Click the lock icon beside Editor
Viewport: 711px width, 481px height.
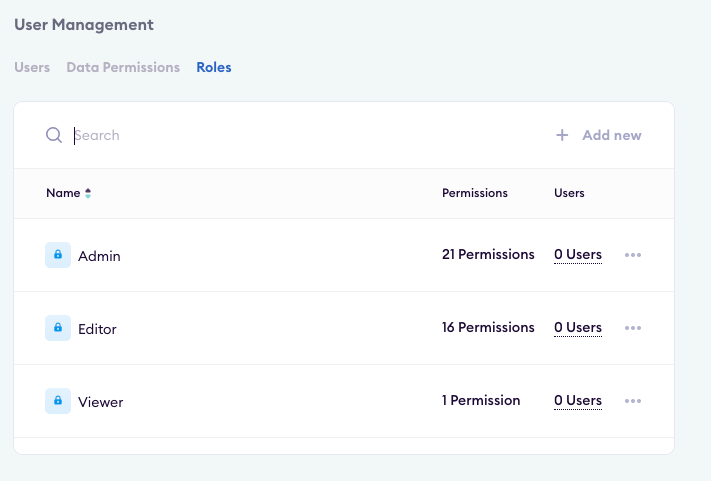pos(58,328)
